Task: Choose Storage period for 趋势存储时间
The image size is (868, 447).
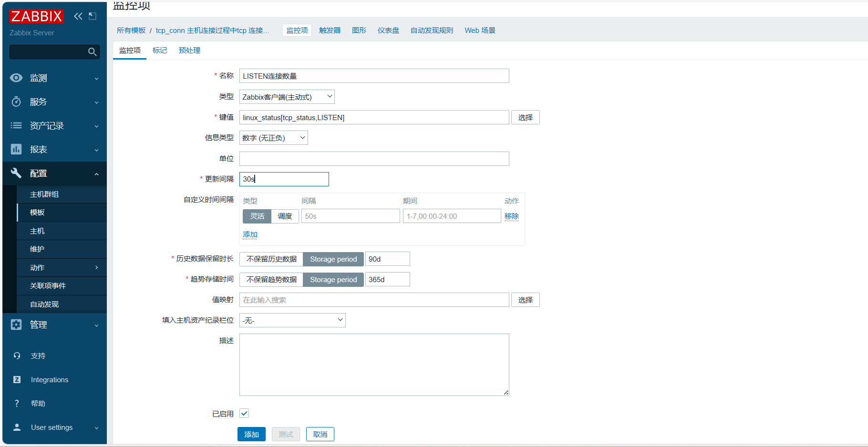Action: 333,280
